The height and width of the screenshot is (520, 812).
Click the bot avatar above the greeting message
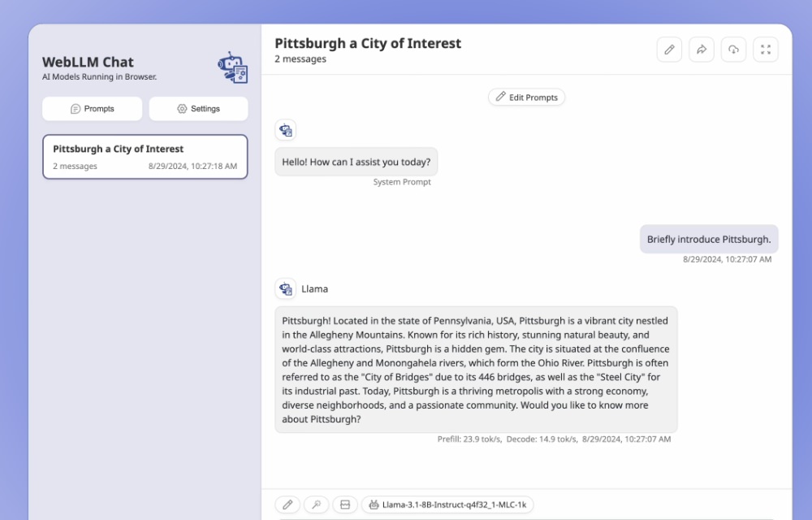286,130
